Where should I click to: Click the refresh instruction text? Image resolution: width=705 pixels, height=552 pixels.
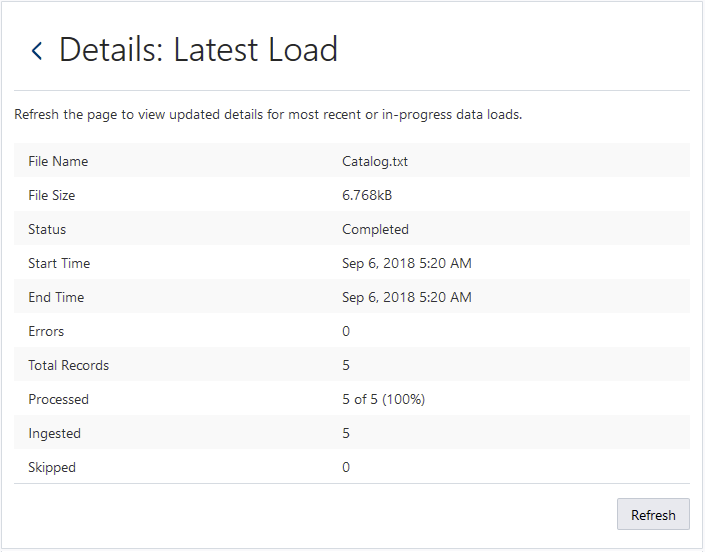point(268,114)
